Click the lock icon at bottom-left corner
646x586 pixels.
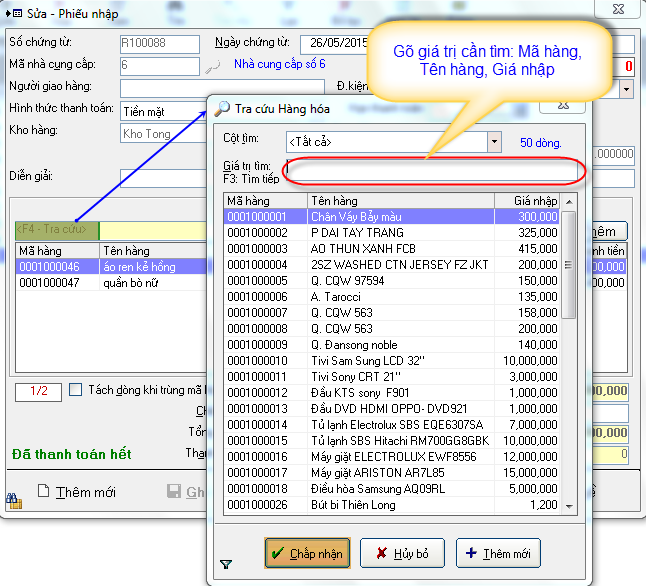(x=14, y=501)
